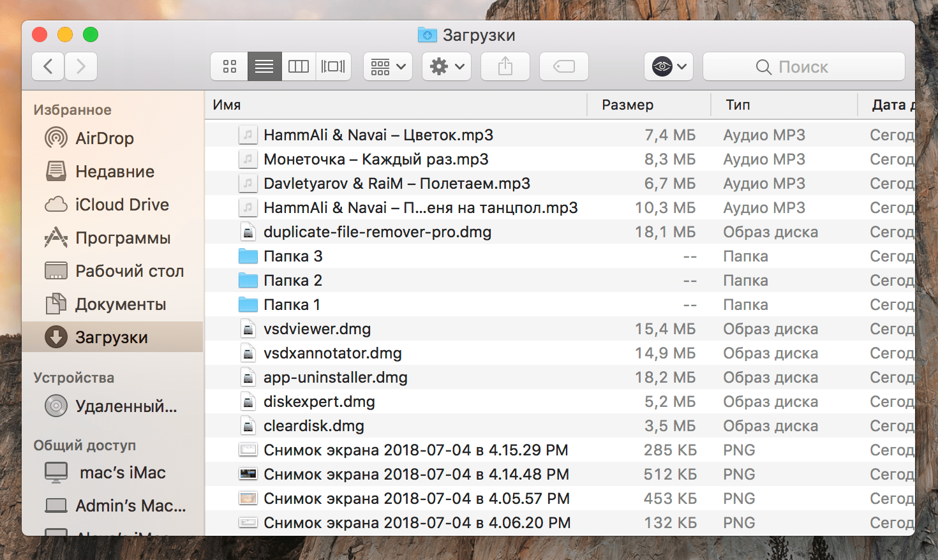938x560 pixels.
Task: Select Удаленный… disc in the sidebar
Action: coord(112,406)
